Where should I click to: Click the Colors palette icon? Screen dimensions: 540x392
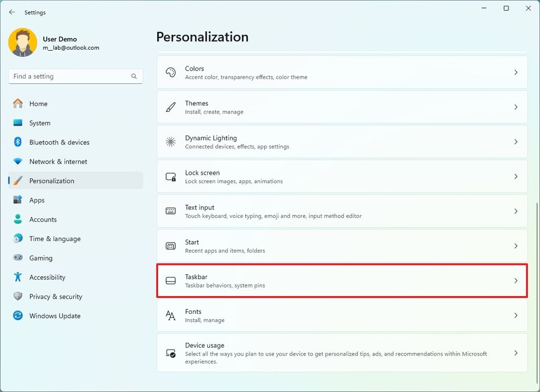coord(171,72)
